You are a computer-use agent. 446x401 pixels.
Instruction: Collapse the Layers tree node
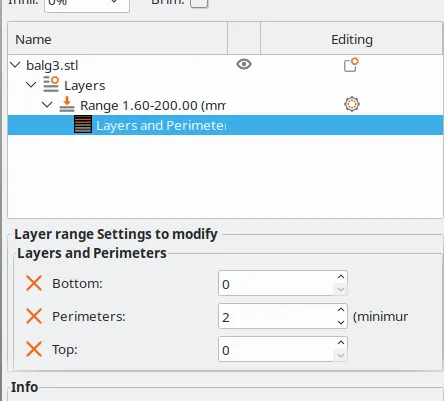click(x=31, y=84)
